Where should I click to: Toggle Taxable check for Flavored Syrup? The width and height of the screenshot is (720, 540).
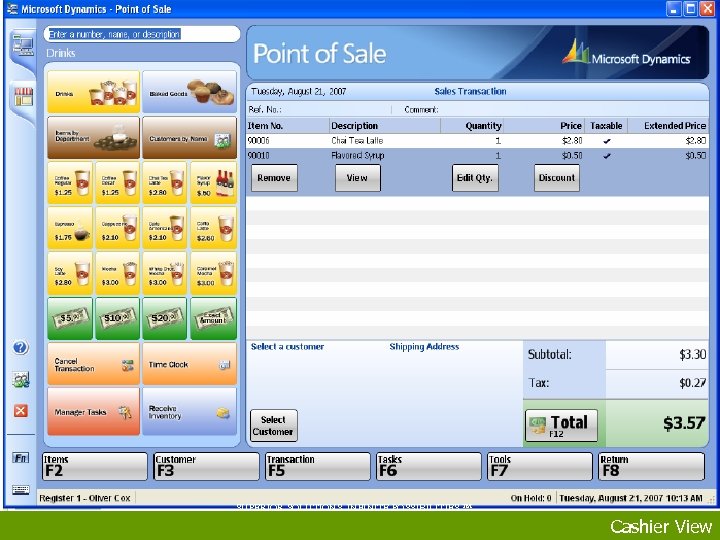[607, 156]
